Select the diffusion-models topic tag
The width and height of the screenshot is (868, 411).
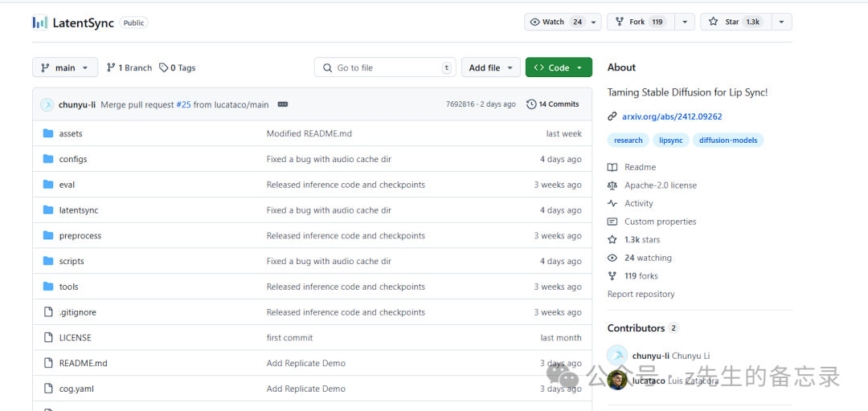[x=728, y=140]
